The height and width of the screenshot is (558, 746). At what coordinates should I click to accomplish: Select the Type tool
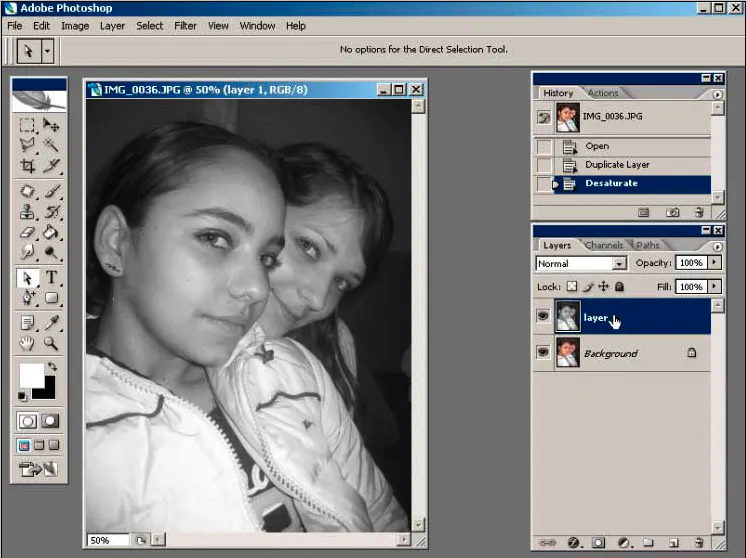[51, 277]
